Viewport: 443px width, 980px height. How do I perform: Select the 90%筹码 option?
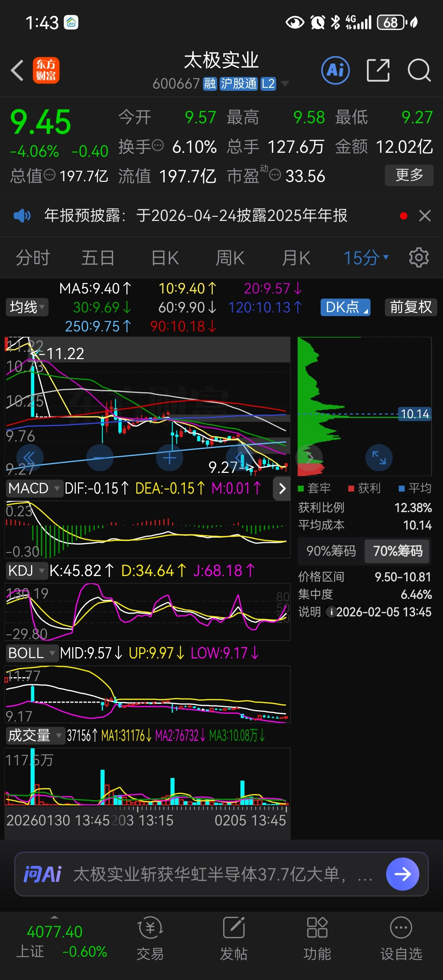pyautogui.click(x=331, y=551)
